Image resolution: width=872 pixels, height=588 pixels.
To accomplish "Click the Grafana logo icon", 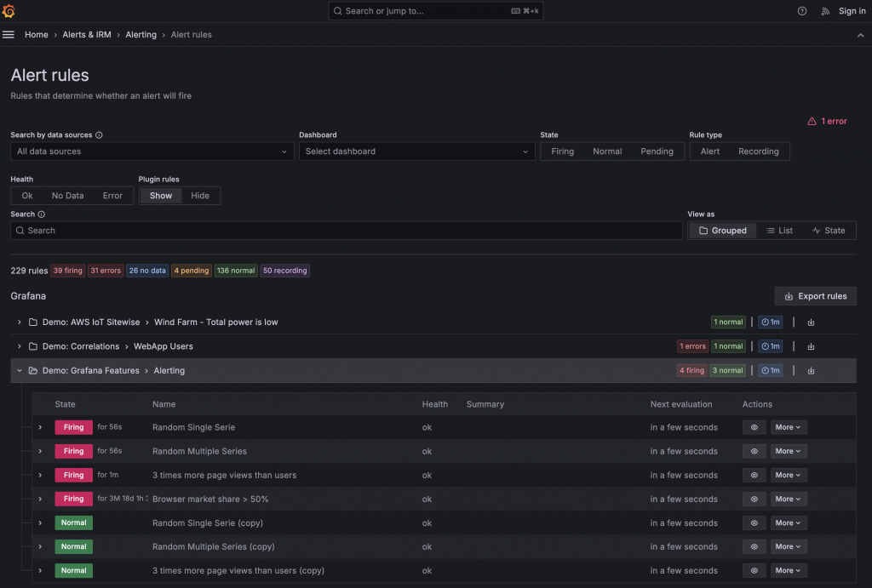I will tap(9, 10).
